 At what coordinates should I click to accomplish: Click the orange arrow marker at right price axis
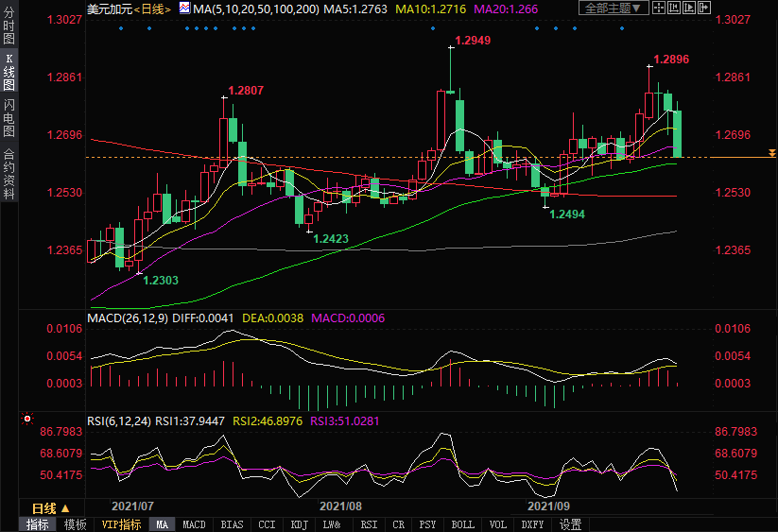click(772, 153)
